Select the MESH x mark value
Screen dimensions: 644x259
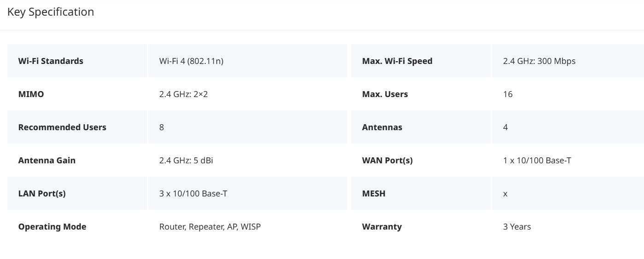pyautogui.click(x=505, y=194)
